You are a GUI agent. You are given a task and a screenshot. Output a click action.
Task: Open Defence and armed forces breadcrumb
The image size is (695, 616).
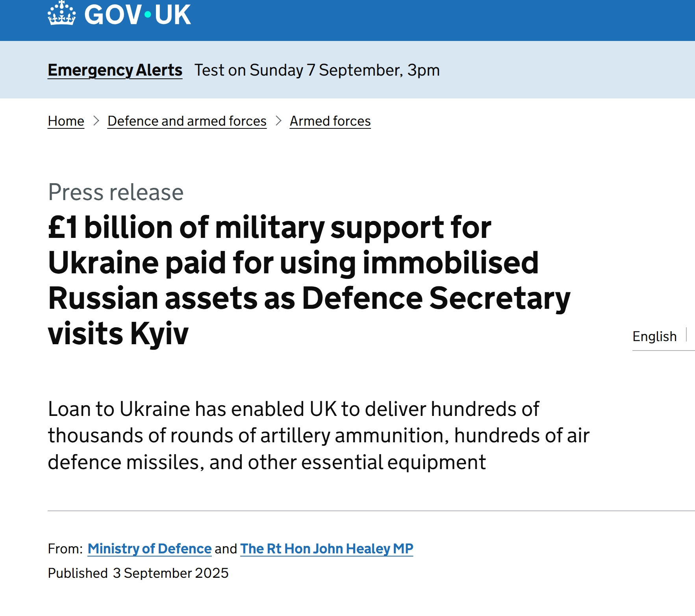pos(187,121)
